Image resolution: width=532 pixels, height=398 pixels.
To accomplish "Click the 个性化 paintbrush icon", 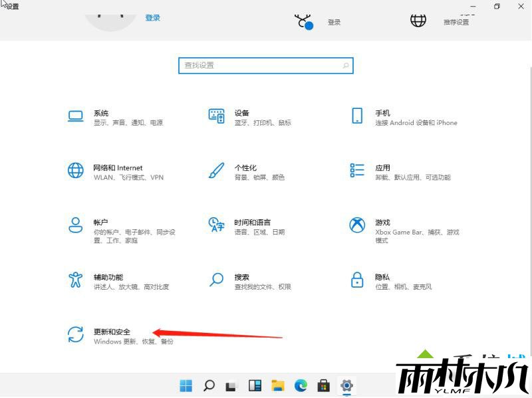I will coord(217,171).
